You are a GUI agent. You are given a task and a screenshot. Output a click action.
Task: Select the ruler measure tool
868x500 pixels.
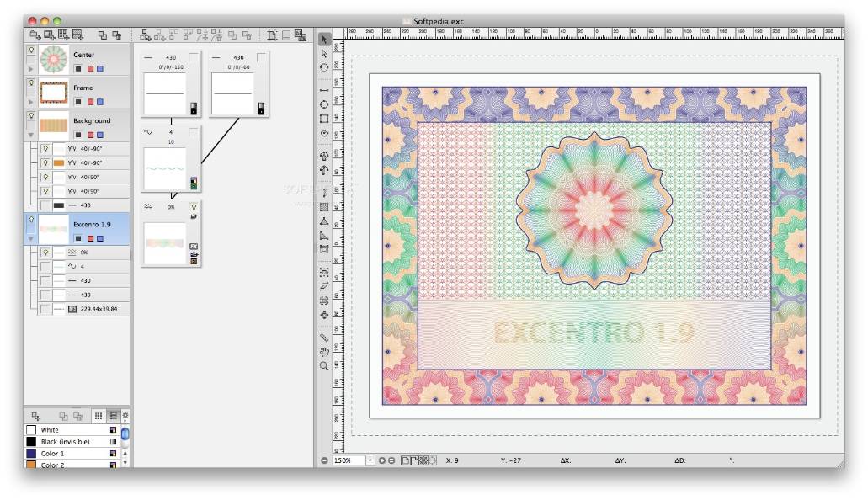[324, 338]
